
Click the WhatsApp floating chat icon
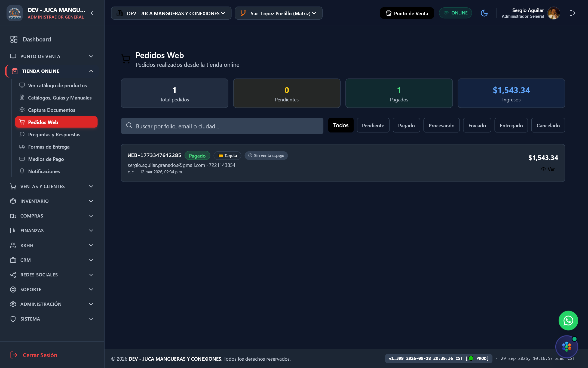tap(568, 321)
